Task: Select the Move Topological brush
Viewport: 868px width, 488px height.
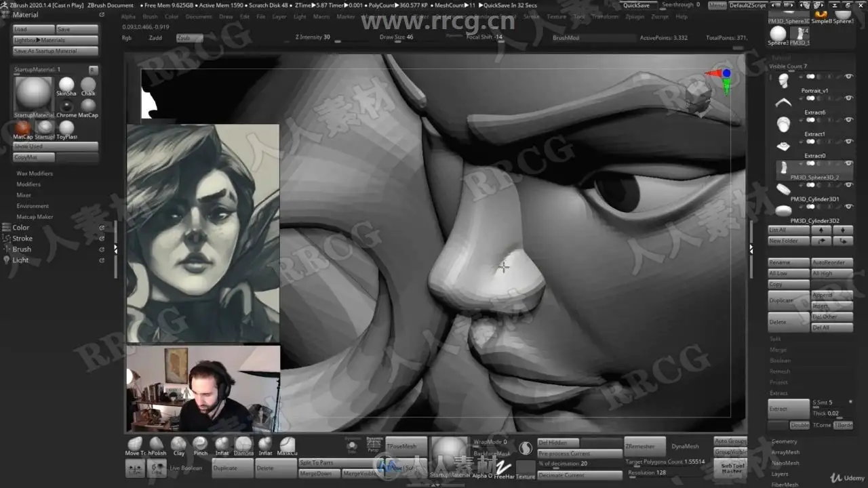Action: [135, 445]
